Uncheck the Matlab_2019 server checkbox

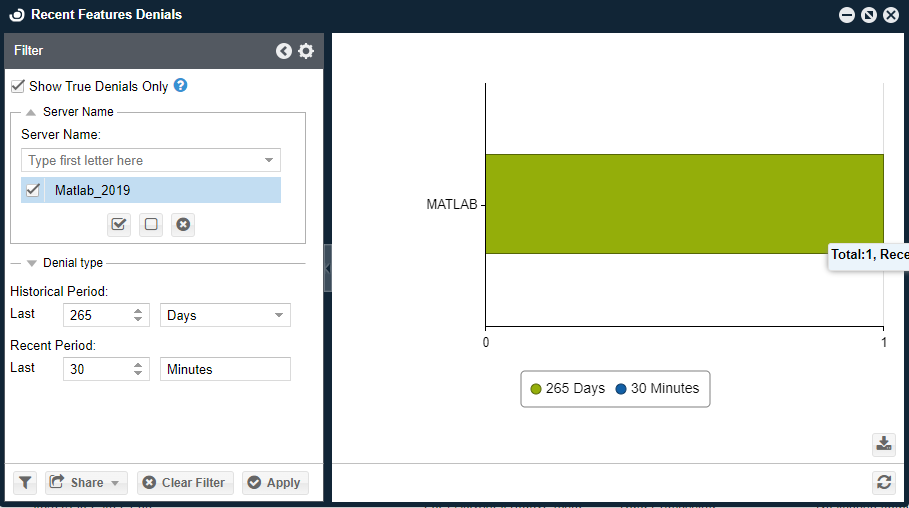(x=33, y=190)
